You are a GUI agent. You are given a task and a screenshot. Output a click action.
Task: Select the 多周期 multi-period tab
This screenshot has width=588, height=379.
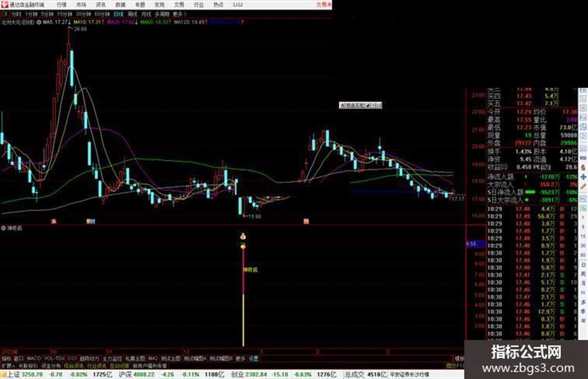(x=162, y=14)
